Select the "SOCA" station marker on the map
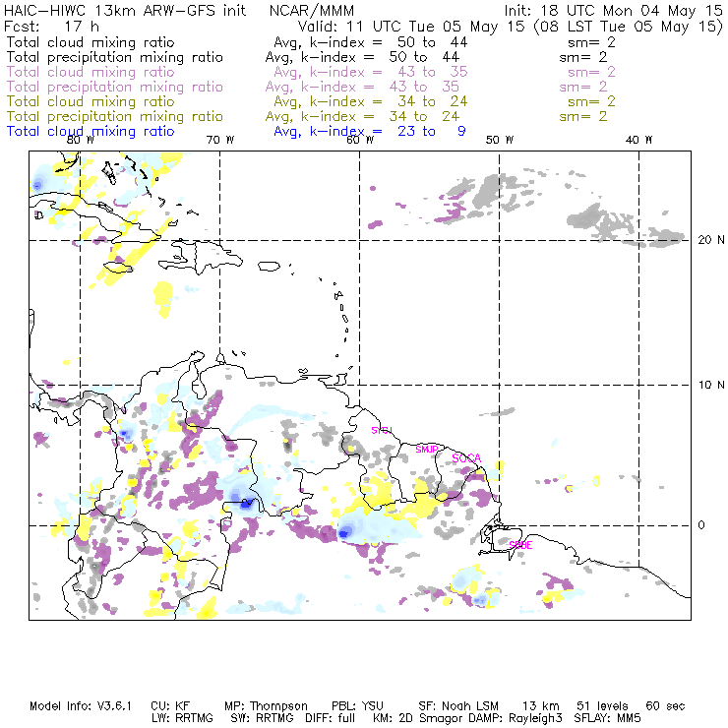 [466, 458]
